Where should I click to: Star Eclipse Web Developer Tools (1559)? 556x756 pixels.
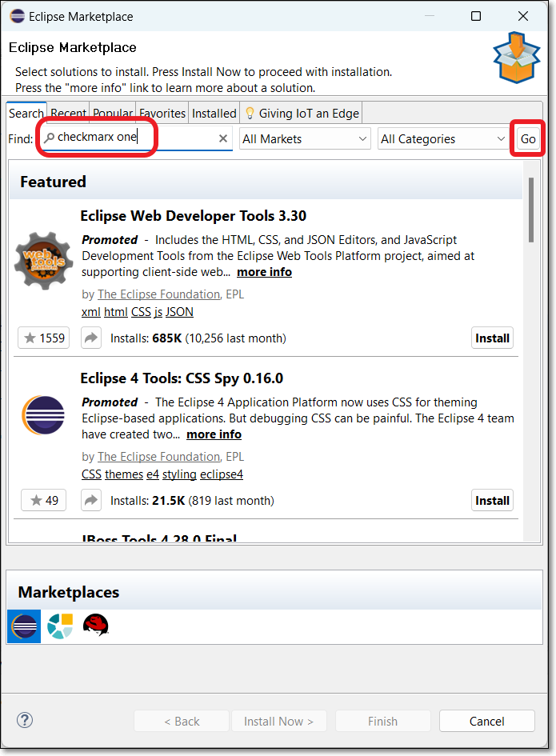click(x=44, y=338)
